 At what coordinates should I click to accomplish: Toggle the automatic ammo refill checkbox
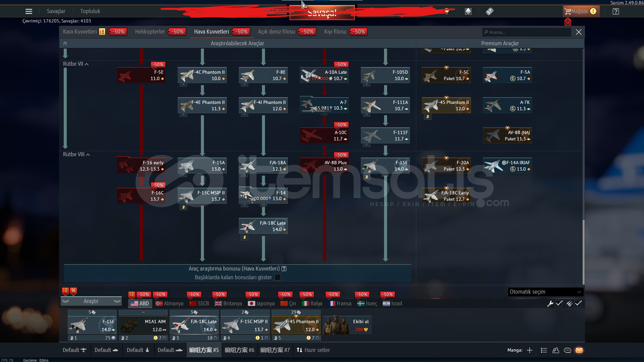point(578,304)
